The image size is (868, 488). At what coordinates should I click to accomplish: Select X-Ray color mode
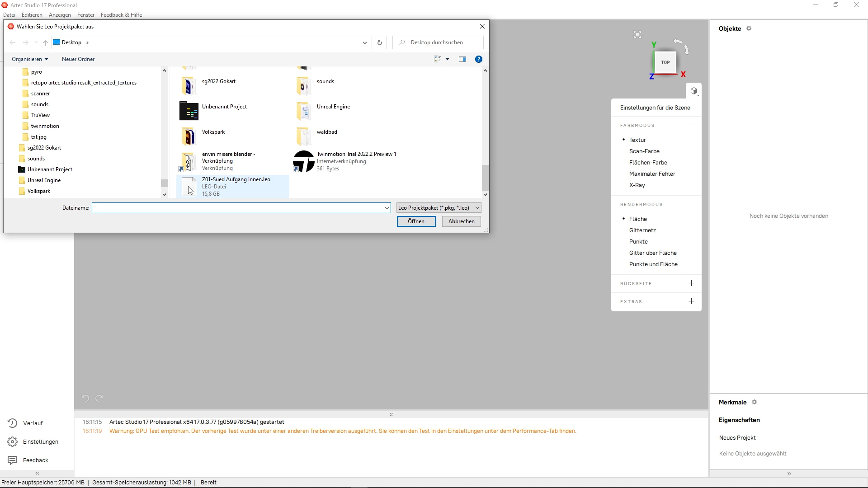point(637,185)
